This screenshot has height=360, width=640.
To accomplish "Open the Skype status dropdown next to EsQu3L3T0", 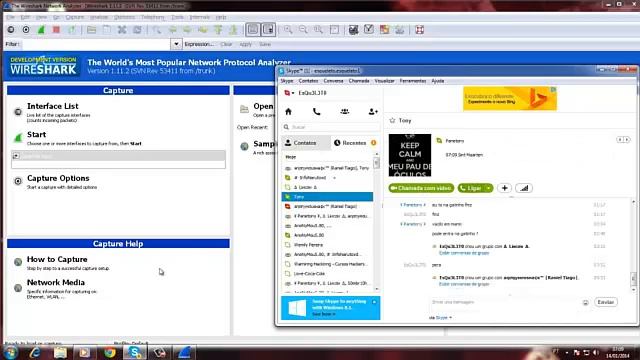I will [x=289, y=93].
